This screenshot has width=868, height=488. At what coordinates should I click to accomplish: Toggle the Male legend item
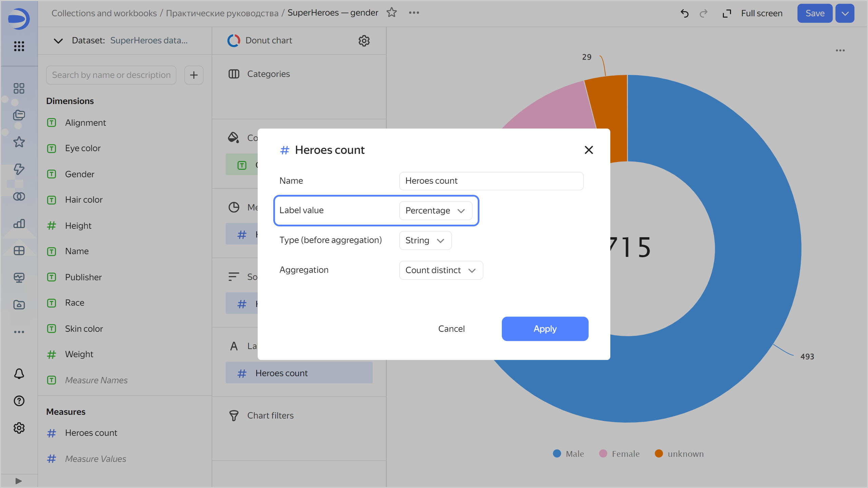point(569,454)
